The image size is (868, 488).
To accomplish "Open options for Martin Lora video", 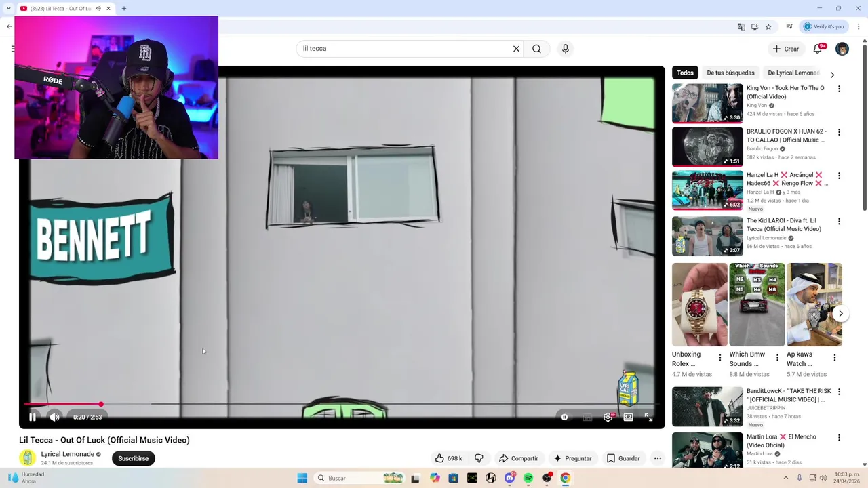I will (839, 438).
